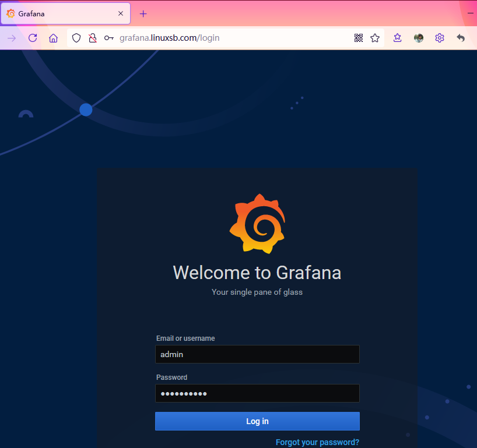Go to the browser home page icon
Screen dimensions: 477x448
coord(53,38)
